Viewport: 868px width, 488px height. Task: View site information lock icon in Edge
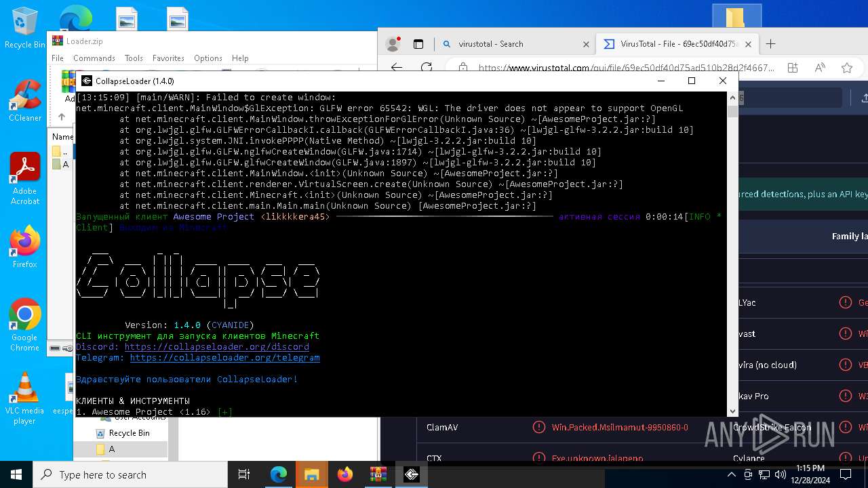[x=463, y=68]
